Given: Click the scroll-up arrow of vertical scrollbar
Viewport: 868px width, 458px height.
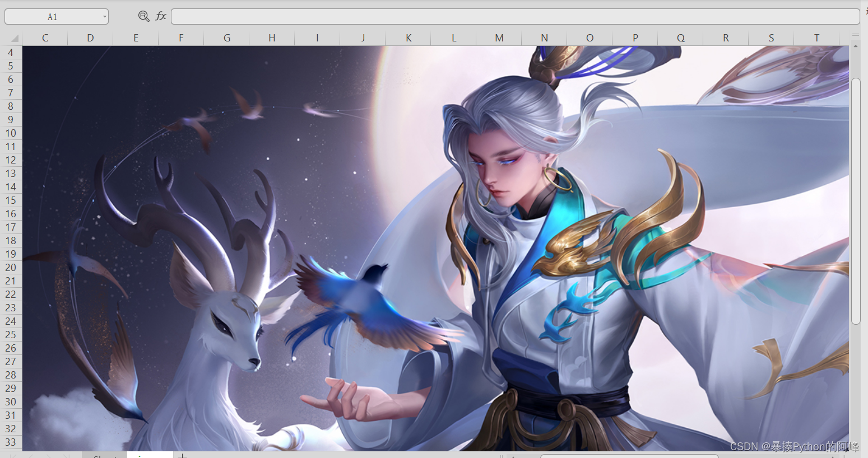Looking at the screenshot, I should click(856, 46).
